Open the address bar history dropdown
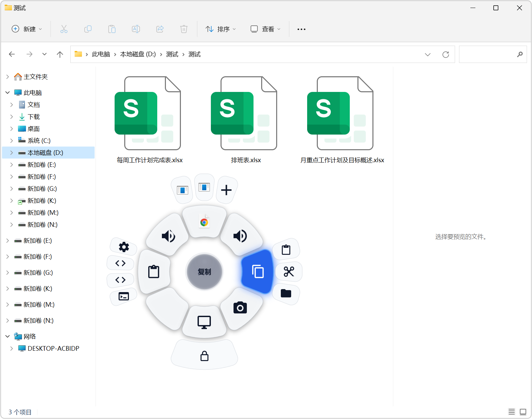This screenshot has height=419, width=532. (x=428, y=54)
